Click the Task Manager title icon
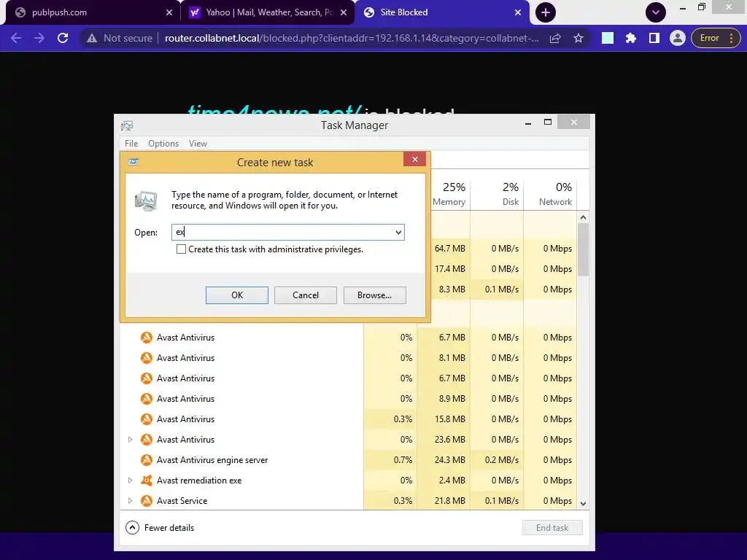Viewport: 747px width, 560px height. [x=127, y=125]
